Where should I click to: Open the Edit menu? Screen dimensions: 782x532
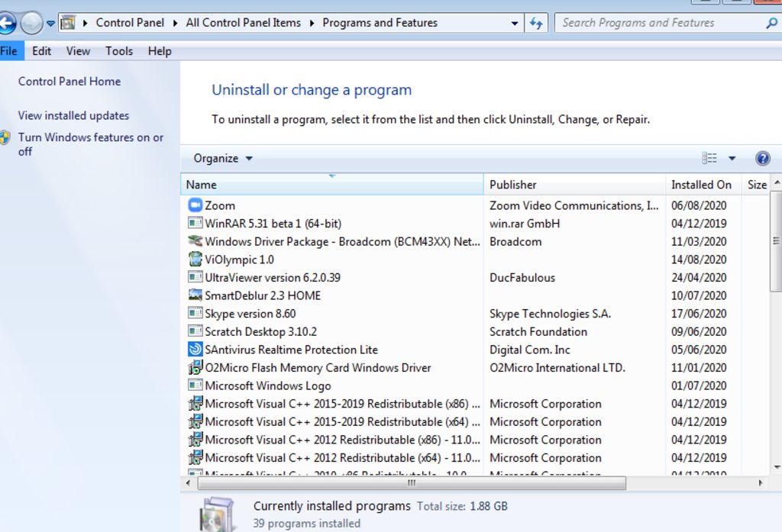tap(41, 51)
